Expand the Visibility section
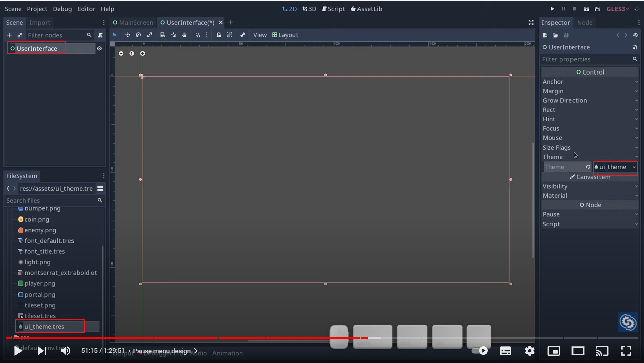644x363 pixels. 590,186
